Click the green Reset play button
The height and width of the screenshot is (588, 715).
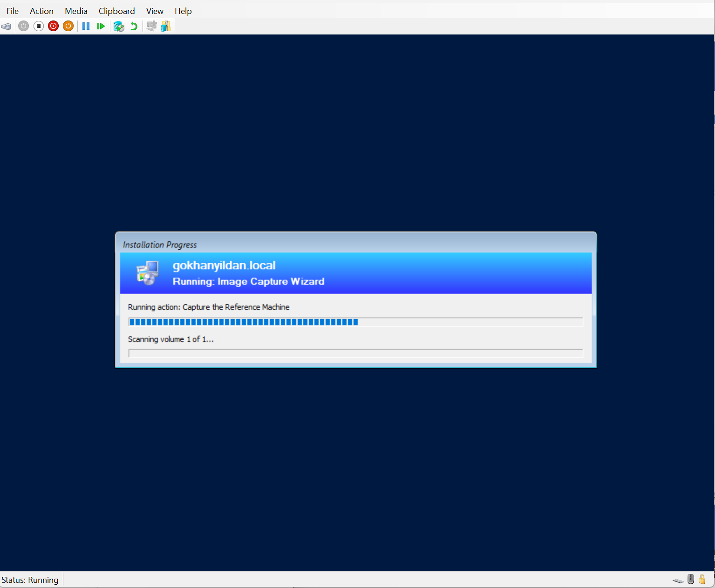101,26
